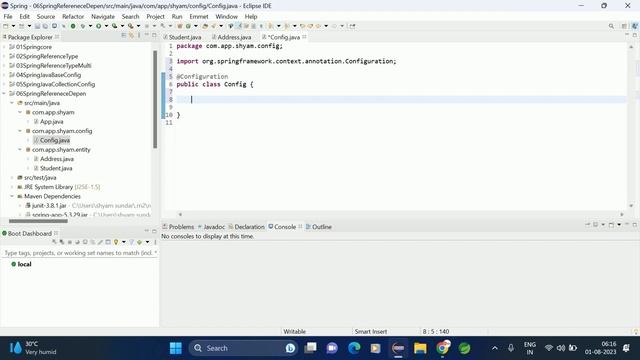Open the Emmet menu
The width and height of the screenshot is (640, 360).
coord(199,16)
